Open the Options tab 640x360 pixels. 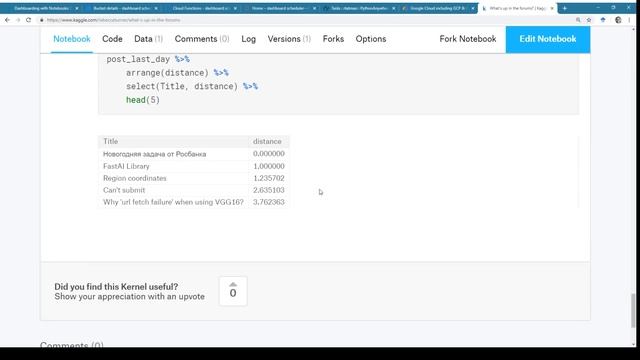coord(371,39)
